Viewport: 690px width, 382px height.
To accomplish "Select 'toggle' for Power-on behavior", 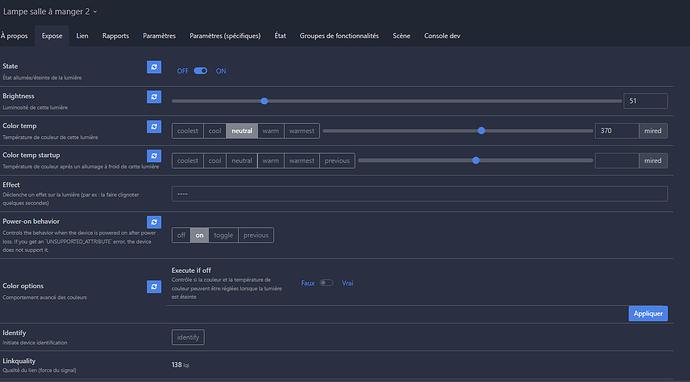I will [x=224, y=235].
